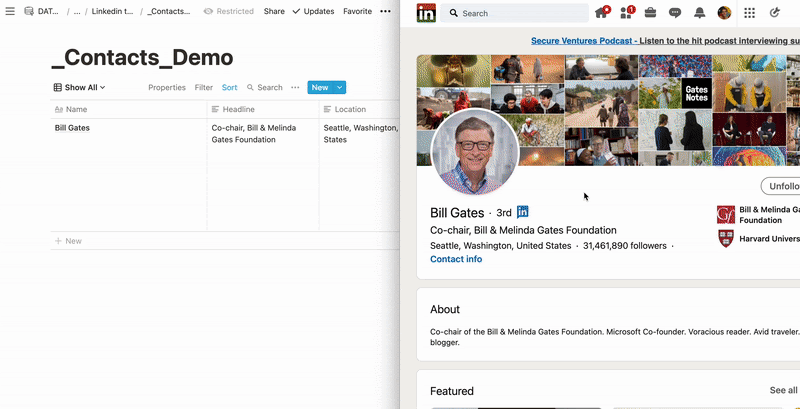The height and width of the screenshot is (409, 800).
Task: Open the LinkedIn Me profile avatar
Action: tap(724, 13)
